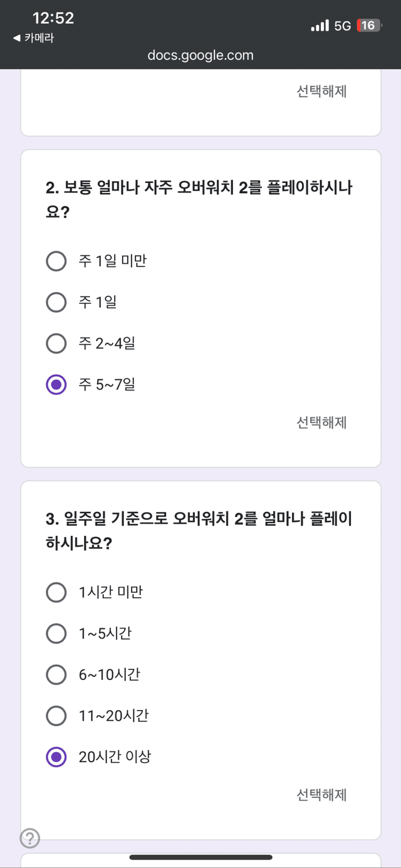
Task: Return to Camera app via back arrow
Action: point(33,38)
